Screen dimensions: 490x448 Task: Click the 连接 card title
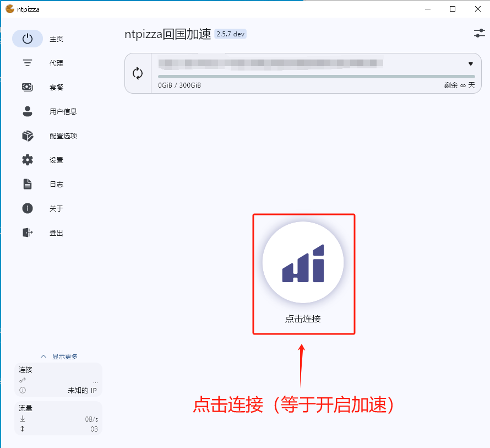[x=26, y=369]
